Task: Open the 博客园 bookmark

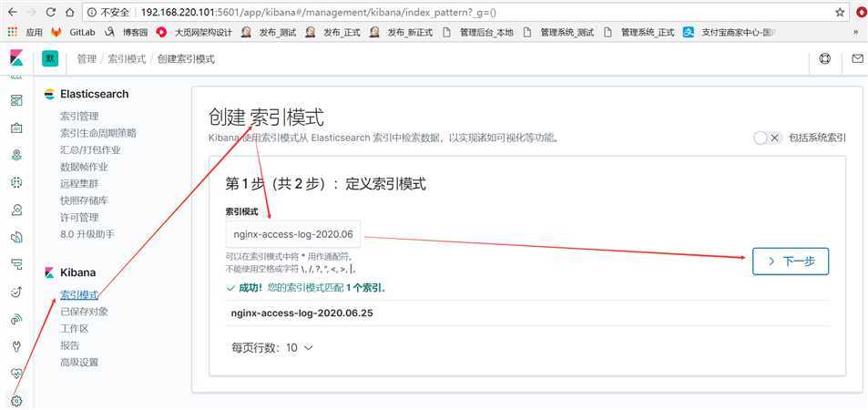Action: pyautogui.click(x=127, y=32)
